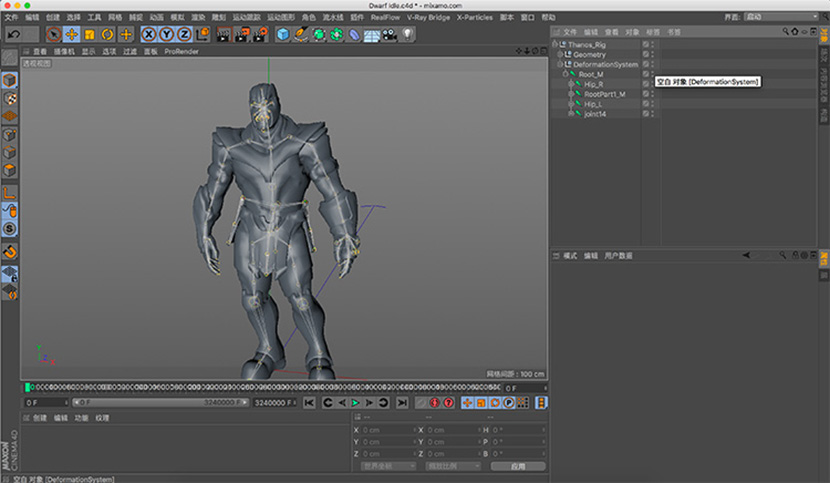Open the Subdivision Surface generator icon

click(x=319, y=35)
